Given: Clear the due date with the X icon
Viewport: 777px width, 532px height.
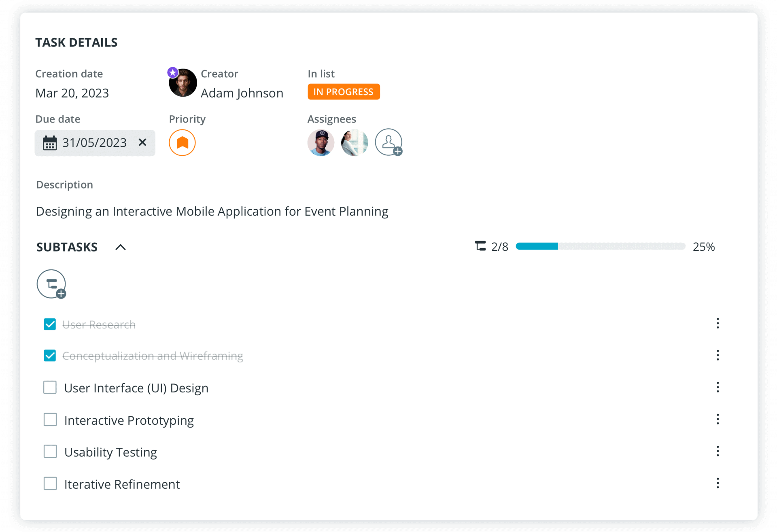Looking at the screenshot, I should [x=142, y=143].
